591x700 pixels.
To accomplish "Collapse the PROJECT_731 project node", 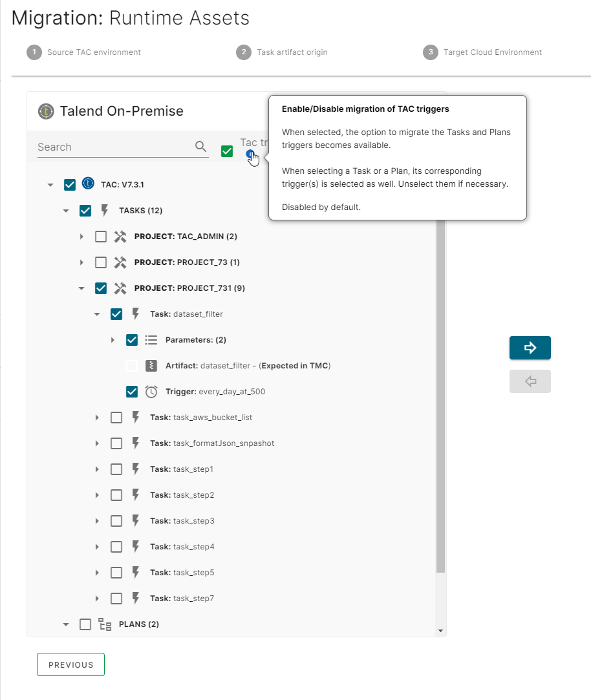I will pyautogui.click(x=81, y=288).
